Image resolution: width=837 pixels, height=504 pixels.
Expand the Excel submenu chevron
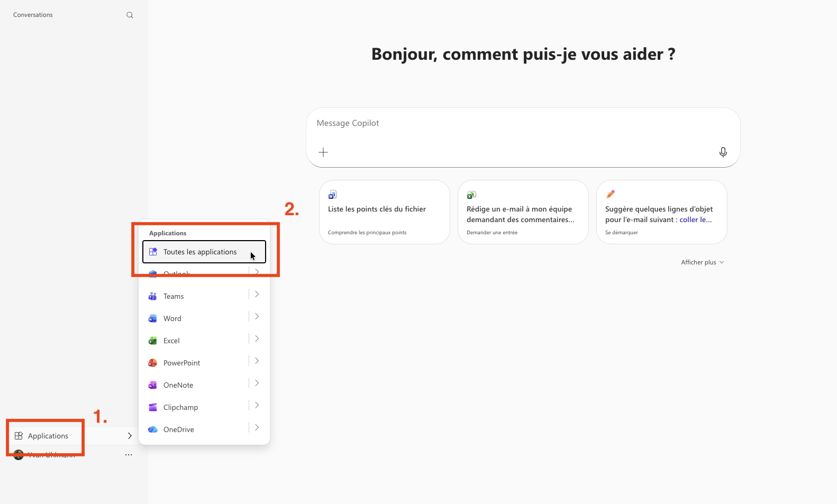point(257,338)
